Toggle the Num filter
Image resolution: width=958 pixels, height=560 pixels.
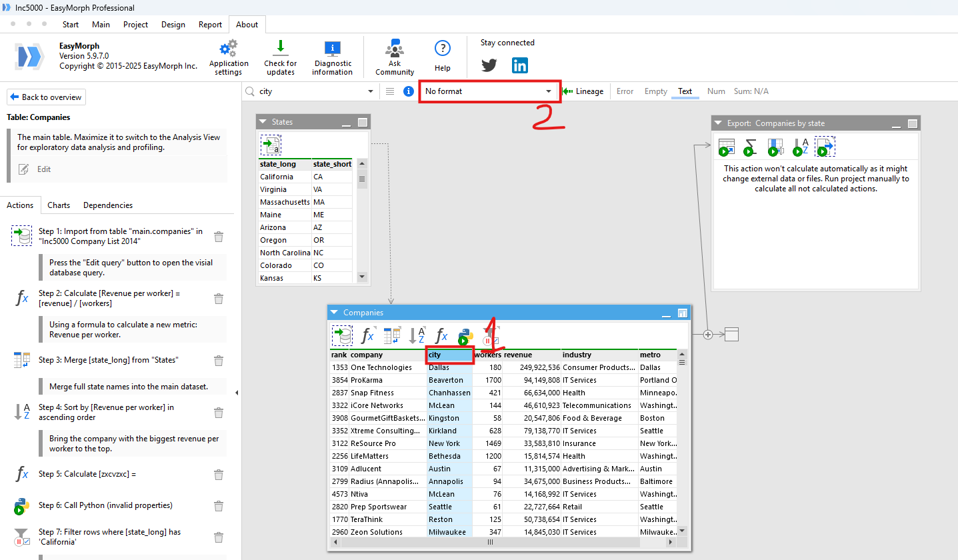tap(716, 91)
